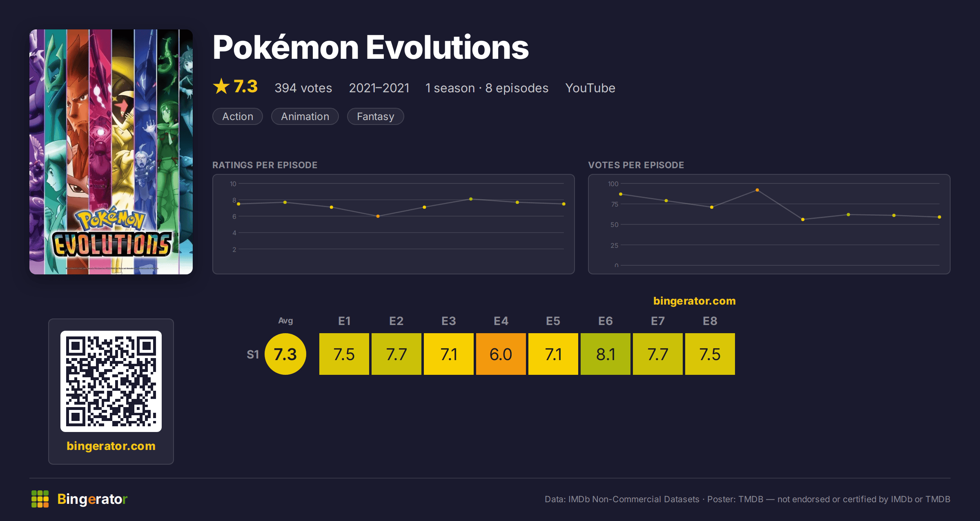This screenshot has width=980, height=521.
Task: Click the E7 column header
Action: [x=658, y=321]
